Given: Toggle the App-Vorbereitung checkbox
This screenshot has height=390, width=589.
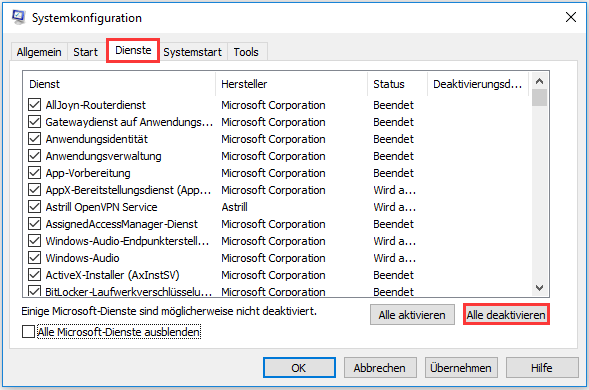Looking at the screenshot, I should click(35, 172).
